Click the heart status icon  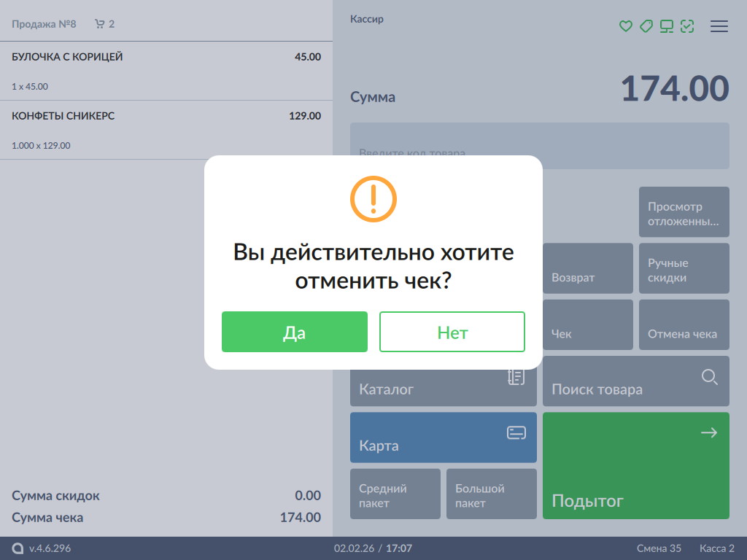tap(625, 26)
